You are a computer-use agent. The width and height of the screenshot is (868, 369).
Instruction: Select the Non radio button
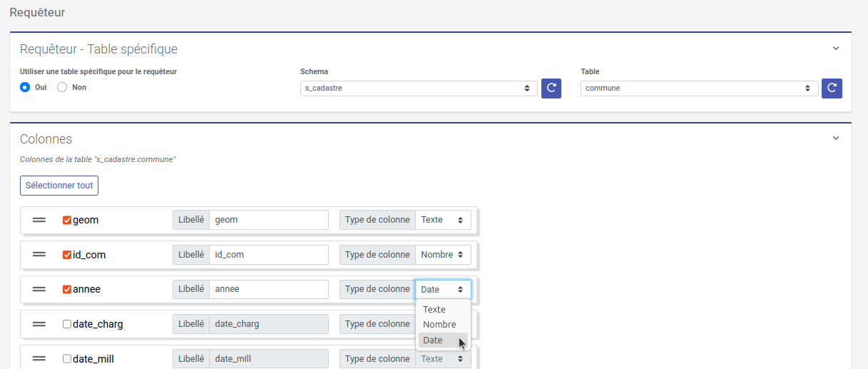(x=62, y=87)
